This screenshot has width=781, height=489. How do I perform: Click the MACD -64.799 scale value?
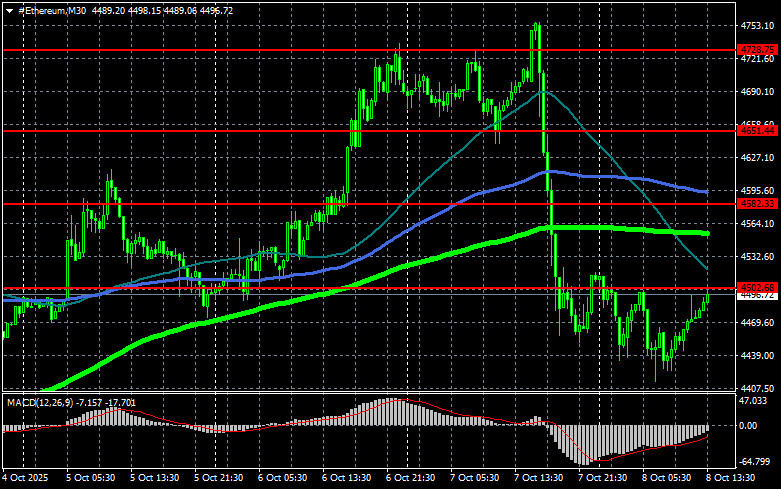point(754,464)
